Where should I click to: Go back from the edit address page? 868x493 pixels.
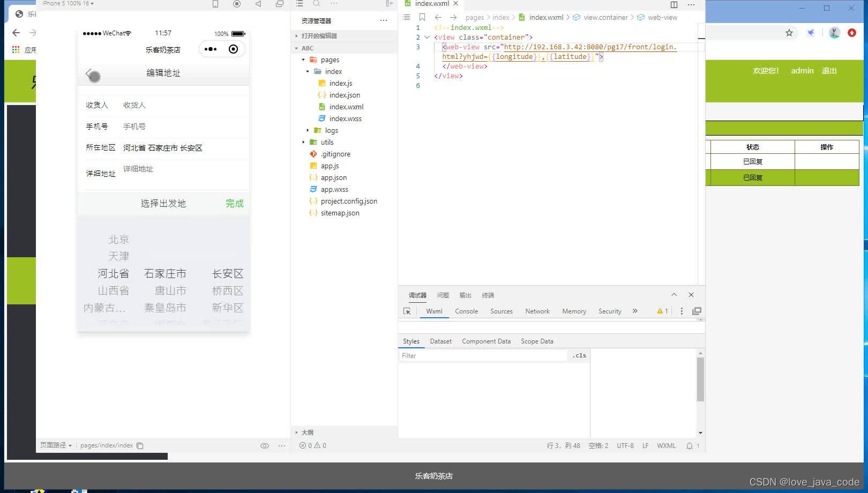point(90,73)
